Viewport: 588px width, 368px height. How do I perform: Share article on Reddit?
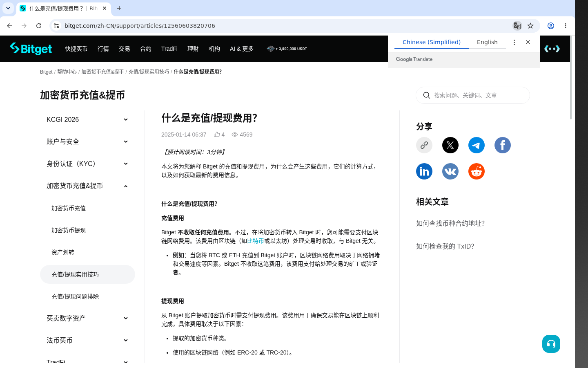point(477,171)
